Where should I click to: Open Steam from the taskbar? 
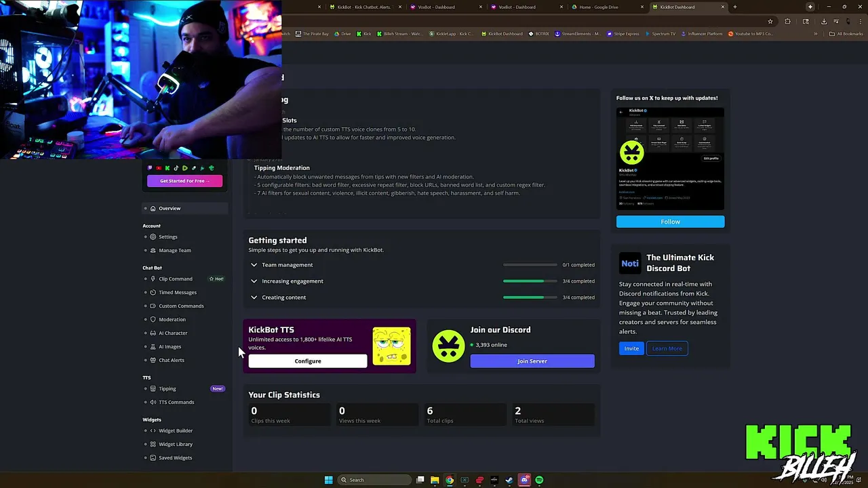(x=509, y=480)
